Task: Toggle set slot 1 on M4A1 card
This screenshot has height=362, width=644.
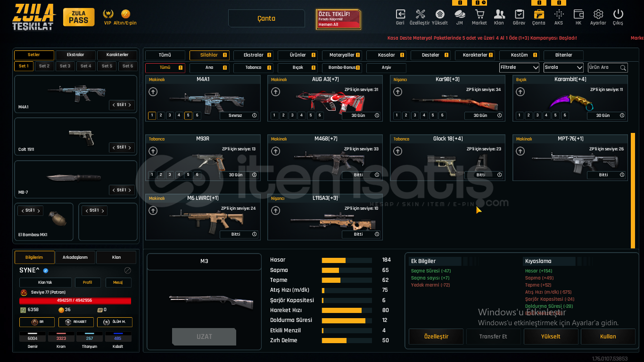Action: click(x=152, y=115)
